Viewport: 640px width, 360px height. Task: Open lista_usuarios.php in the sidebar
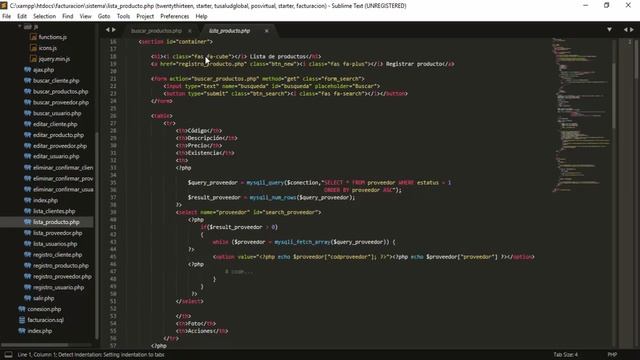pos(55,244)
